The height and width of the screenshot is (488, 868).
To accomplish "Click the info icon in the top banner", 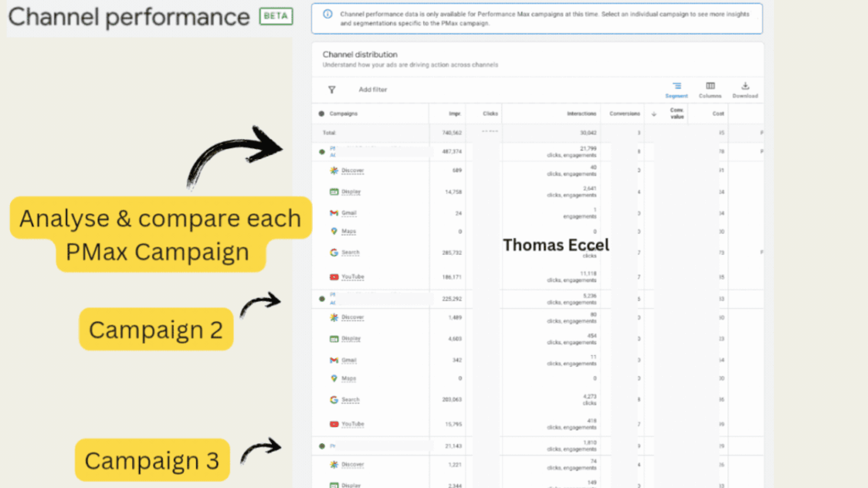I will 328,14.
